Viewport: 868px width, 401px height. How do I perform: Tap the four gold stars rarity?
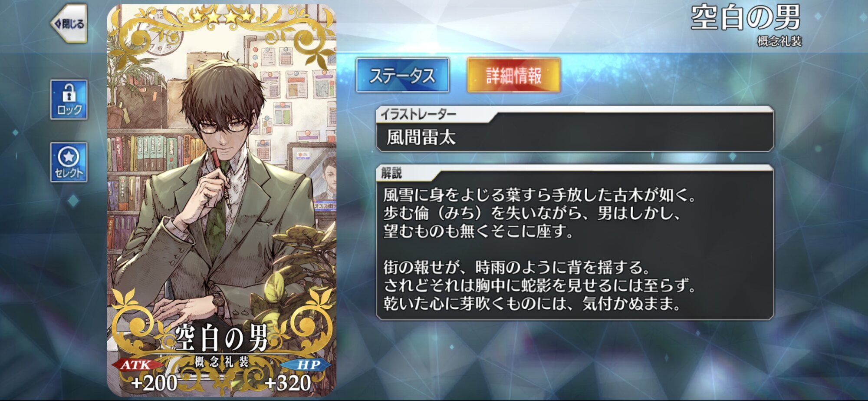222,16
